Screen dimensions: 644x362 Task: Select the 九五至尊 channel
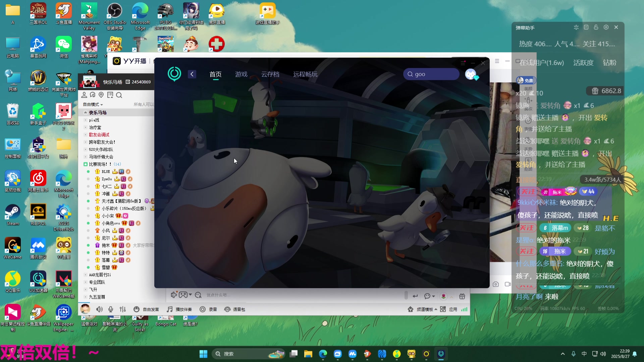97,297
